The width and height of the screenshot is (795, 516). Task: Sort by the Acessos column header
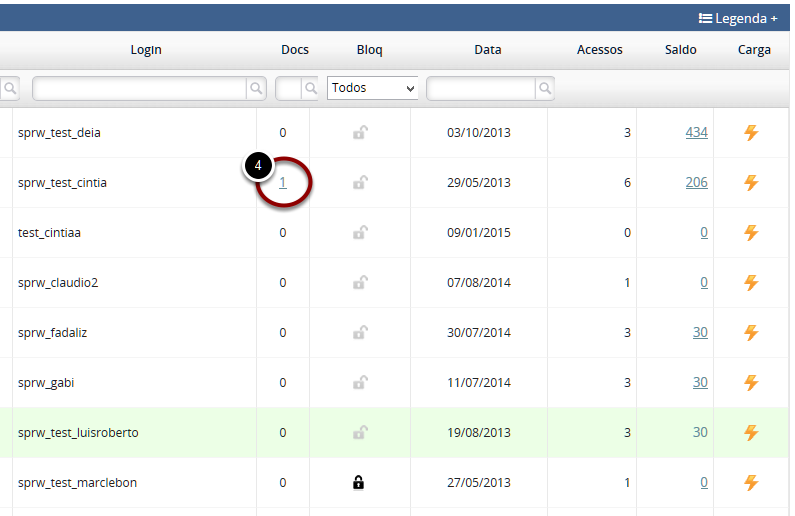click(x=600, y=50)
